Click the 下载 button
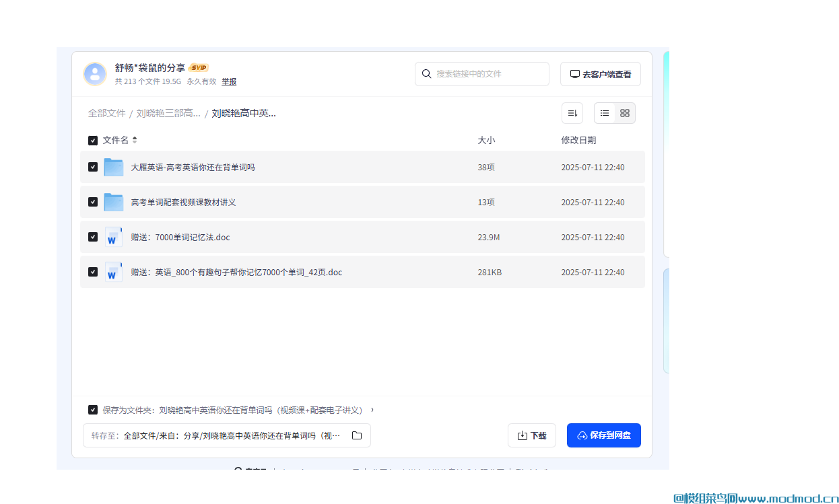The image size is (839, 504). pos(532,435)
